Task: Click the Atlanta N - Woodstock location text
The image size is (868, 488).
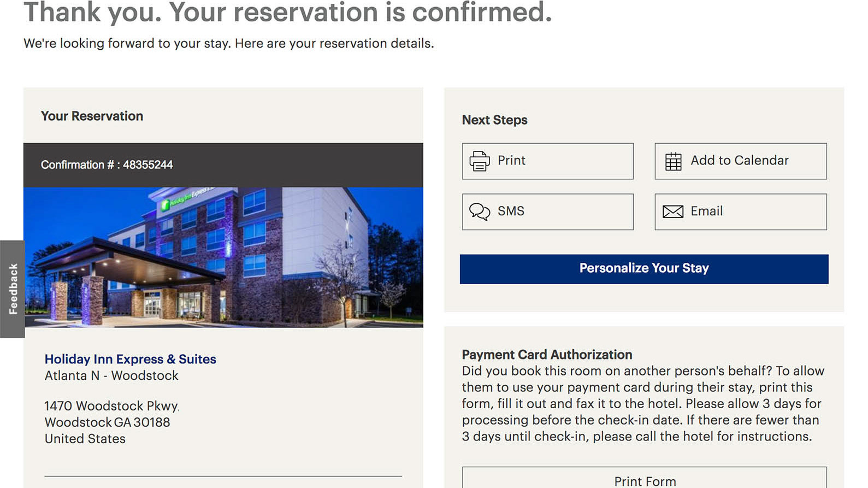Action: click(111, 375)
